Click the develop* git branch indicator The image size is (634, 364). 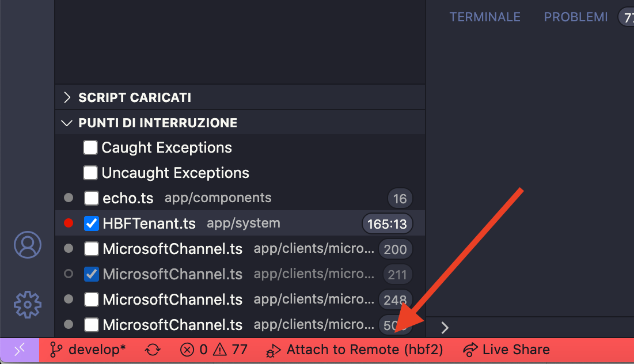[88, 350]
